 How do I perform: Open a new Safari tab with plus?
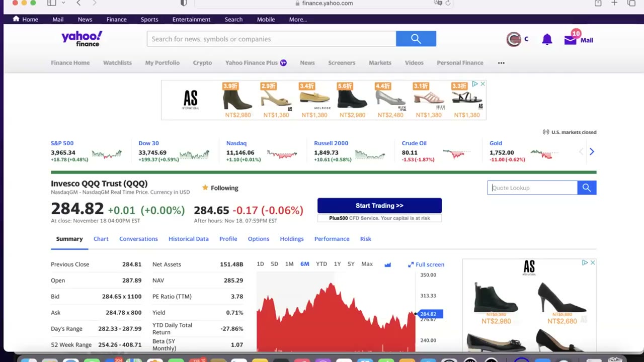point(614,3)
